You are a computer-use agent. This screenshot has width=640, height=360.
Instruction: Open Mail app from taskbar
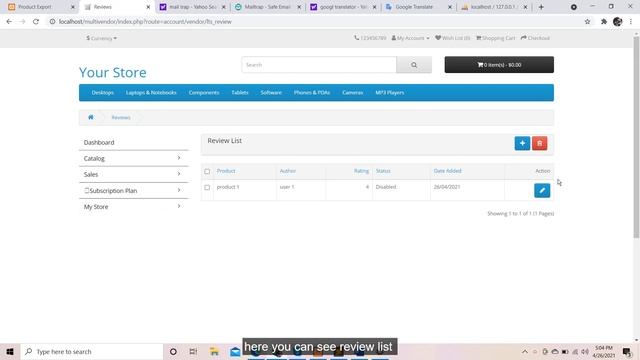[x=235, y=351]
